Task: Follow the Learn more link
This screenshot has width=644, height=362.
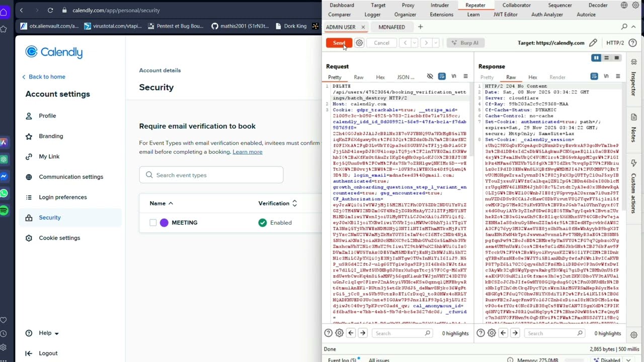Action: [247, 152]
